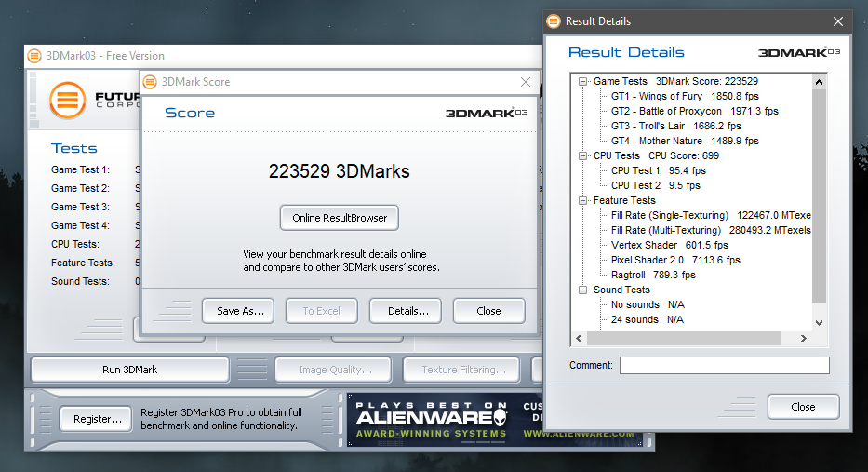Click Game Test 2: label in main window
Screen dimensions: 868x472
coord(80,188)
